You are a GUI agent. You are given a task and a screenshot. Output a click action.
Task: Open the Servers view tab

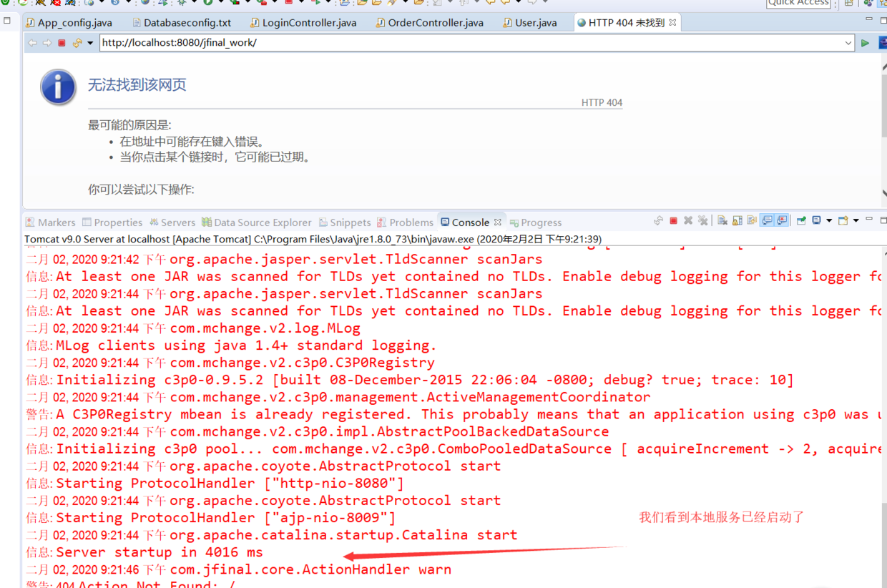coord(172,222)
